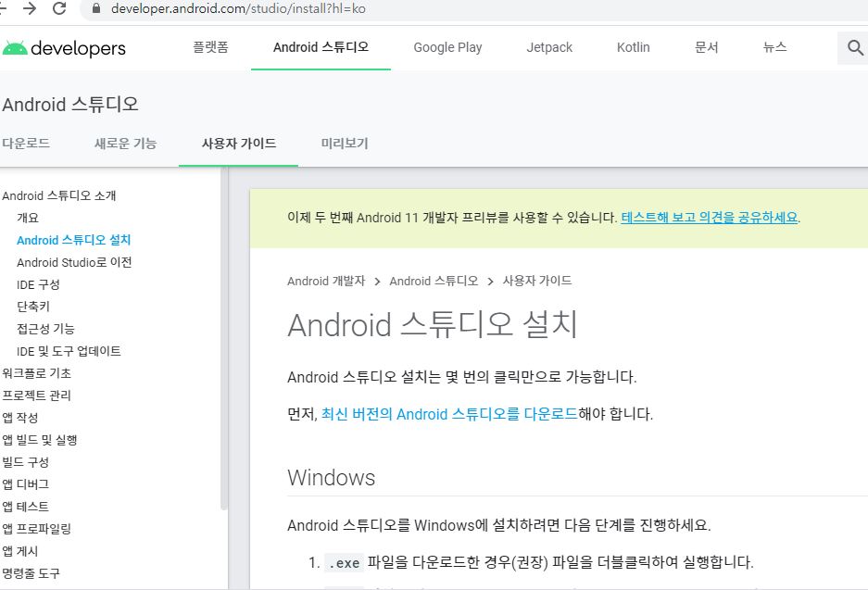Click the Android 스튜디오 heading above the sub-tabs

[70, 104]
